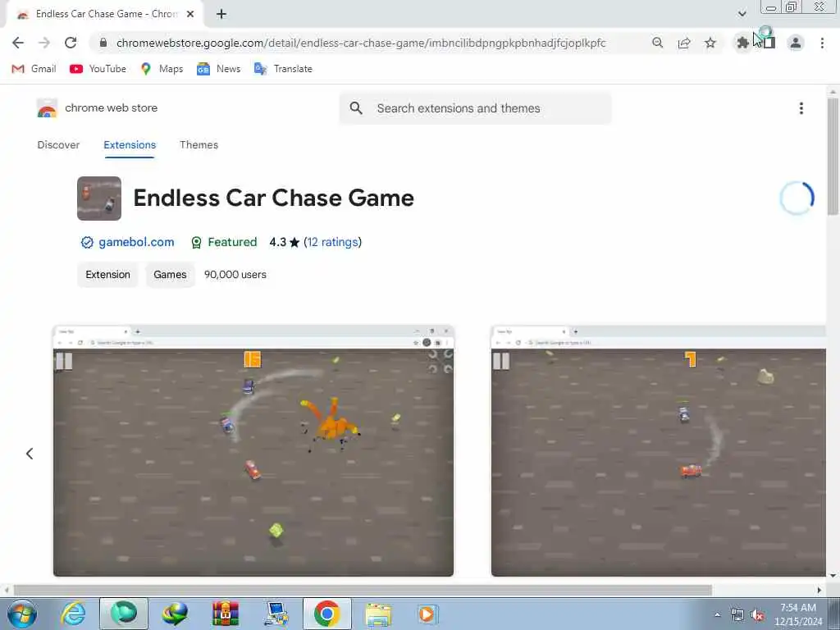
Task: Open the WinRAR taskbar icon
Action: point(226,614)
